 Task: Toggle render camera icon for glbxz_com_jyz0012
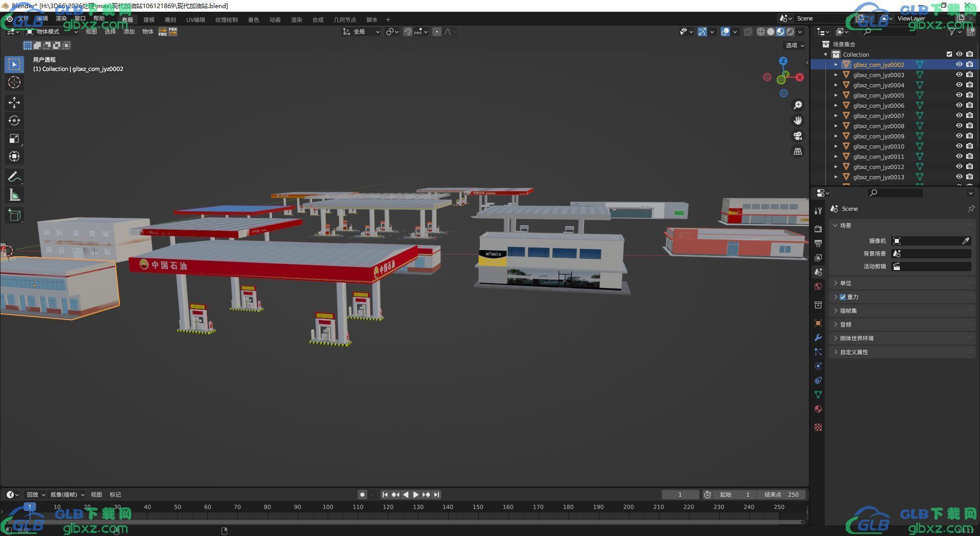pos(969,167)
